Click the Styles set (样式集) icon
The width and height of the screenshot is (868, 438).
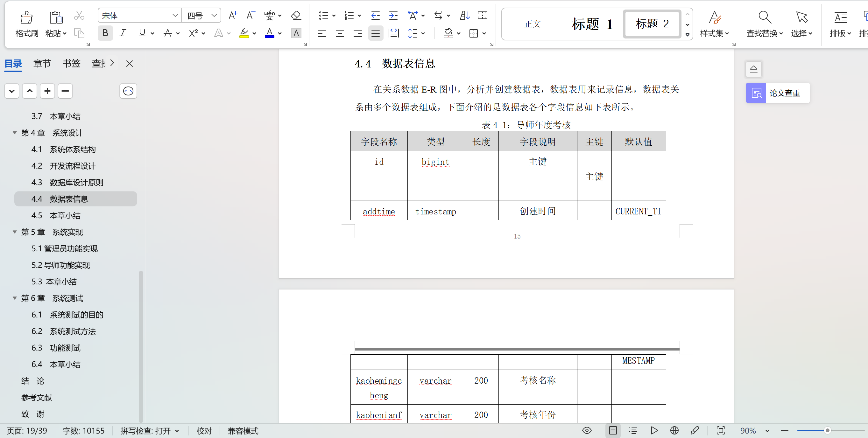714,17
